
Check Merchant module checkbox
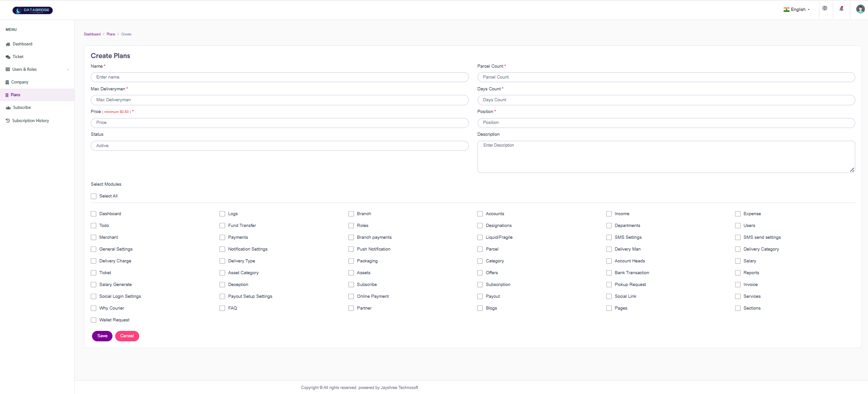point(93,237)
